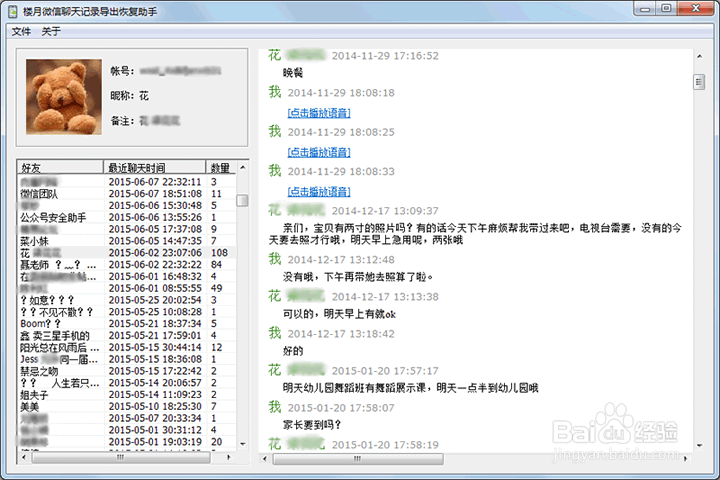Select the 禁忌之吻 friend row
The width and height of the screenshot is (720, 480).
click(x=127, y=371)
